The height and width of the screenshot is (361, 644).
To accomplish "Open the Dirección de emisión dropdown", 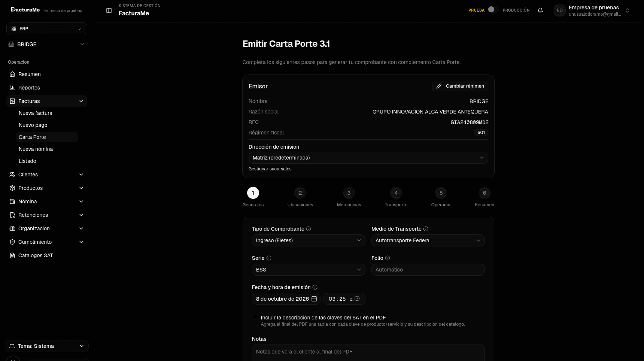I will [x=368, y=158].
